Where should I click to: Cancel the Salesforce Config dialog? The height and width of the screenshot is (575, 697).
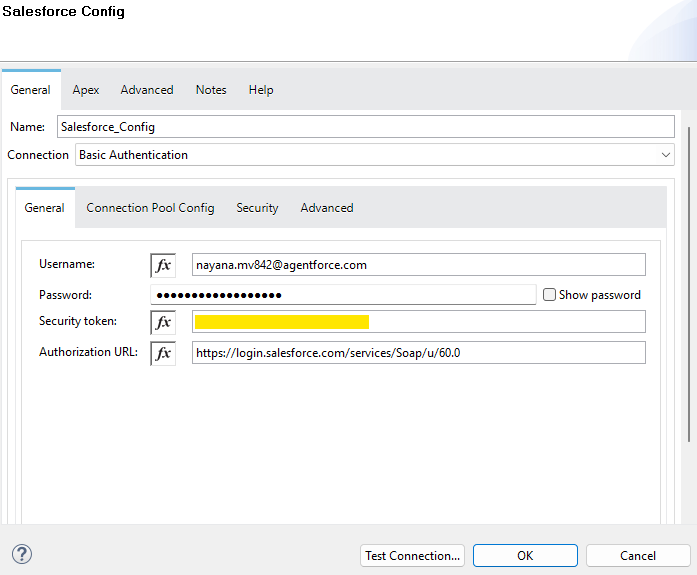point(638,555)
